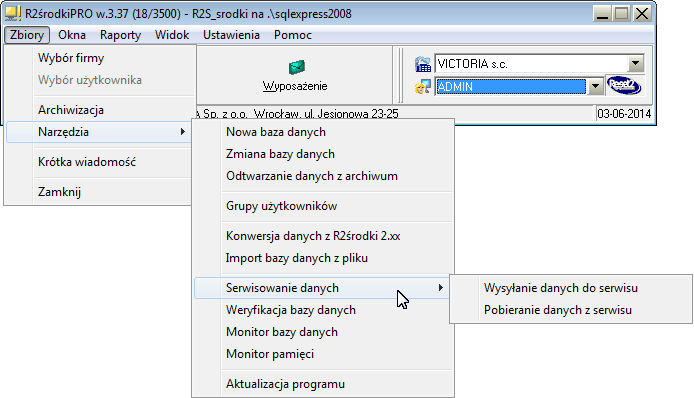Click the Reset2 logo button

(624, 85)
